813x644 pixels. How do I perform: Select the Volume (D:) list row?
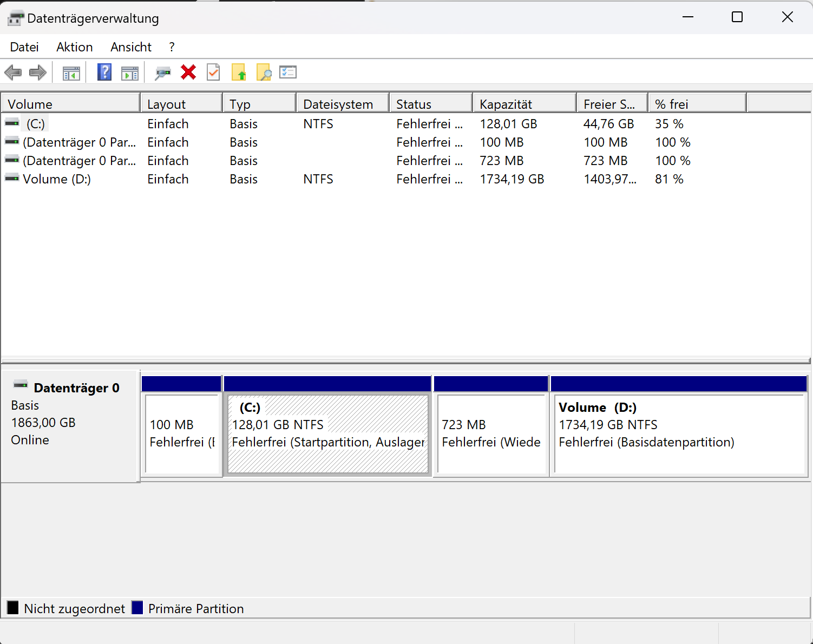pyautogui.click(x=406, y=179)
